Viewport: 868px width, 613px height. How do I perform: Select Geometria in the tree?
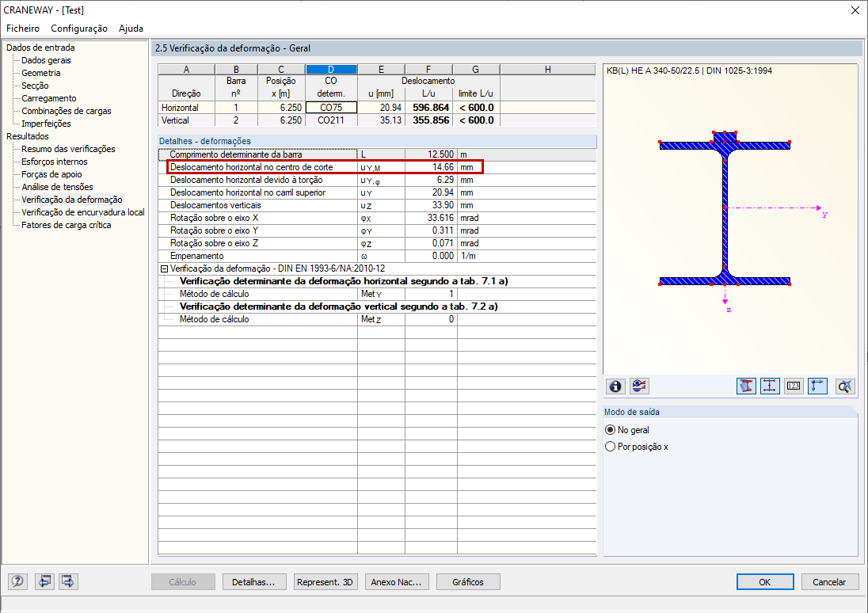pos(41,73)
